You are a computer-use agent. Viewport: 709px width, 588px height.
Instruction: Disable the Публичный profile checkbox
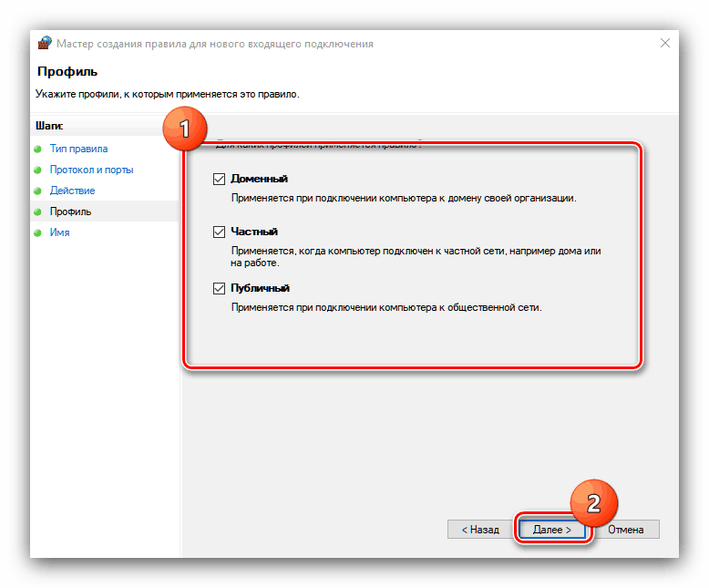pyautogui.click(x=219, y=288)
